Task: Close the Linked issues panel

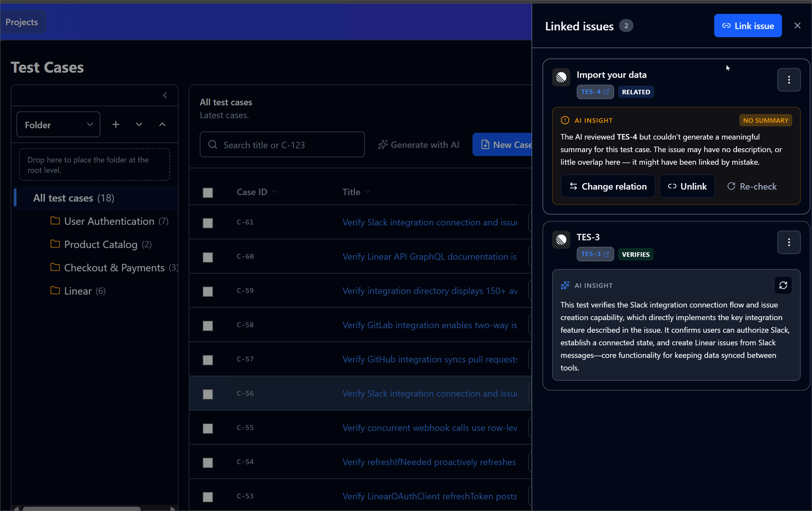Action: click(x=797, y=26)
